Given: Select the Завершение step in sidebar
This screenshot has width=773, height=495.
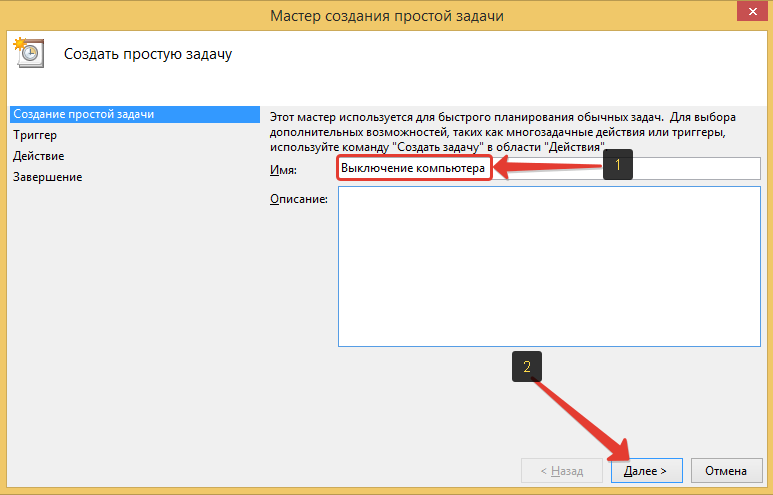Looking at the screenshot, I should click(x=47, y=177).
